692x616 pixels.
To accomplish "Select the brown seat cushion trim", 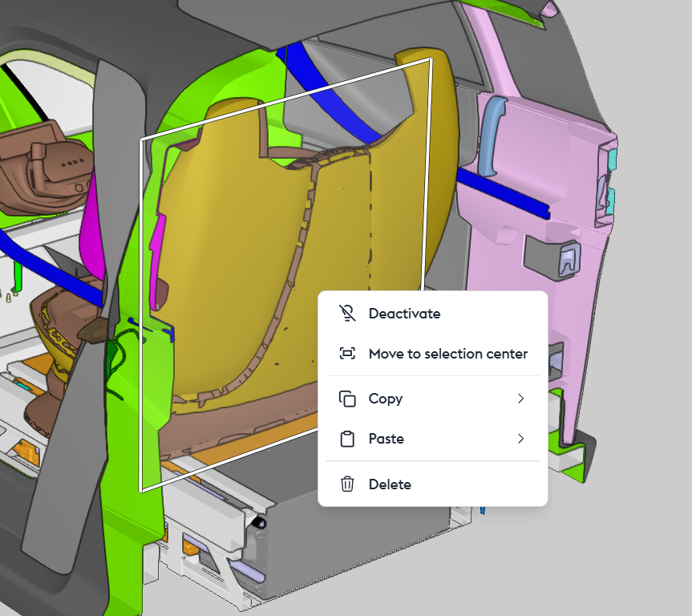I will [x=241, y=417].
